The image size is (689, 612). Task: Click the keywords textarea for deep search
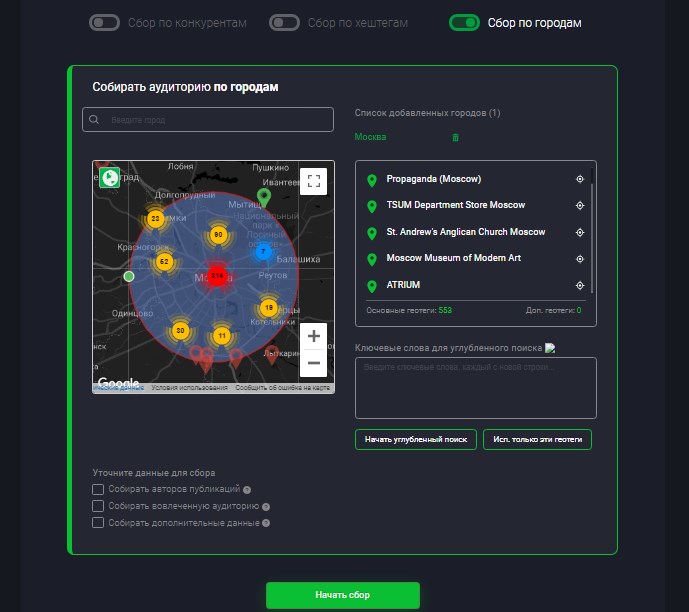pos(475,388)
